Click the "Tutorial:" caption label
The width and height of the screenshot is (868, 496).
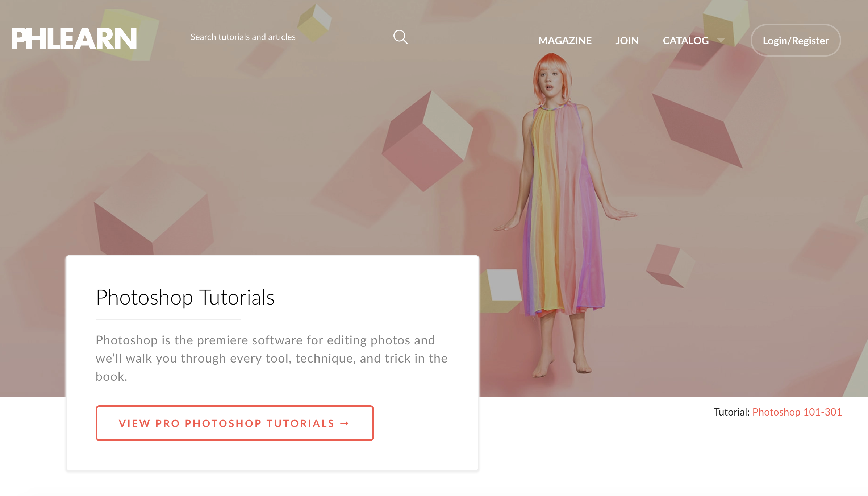click(x=731, y=412)
